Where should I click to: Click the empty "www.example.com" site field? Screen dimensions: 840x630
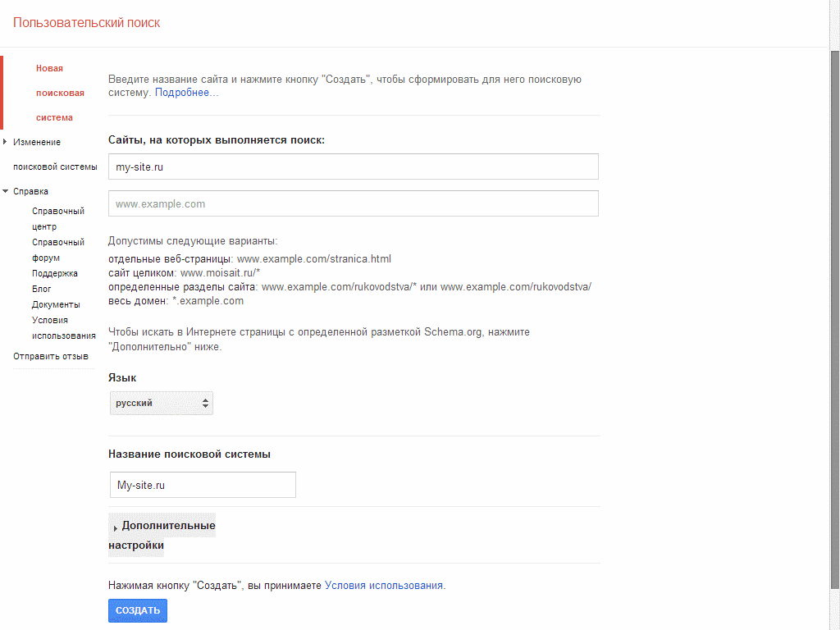pos(353,203)
